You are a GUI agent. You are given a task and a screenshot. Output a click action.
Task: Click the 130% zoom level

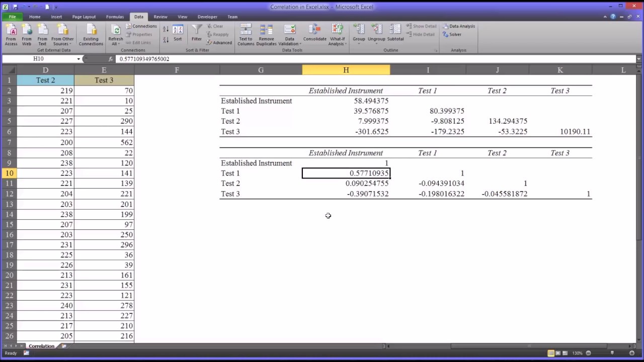[x=577, y=353]
